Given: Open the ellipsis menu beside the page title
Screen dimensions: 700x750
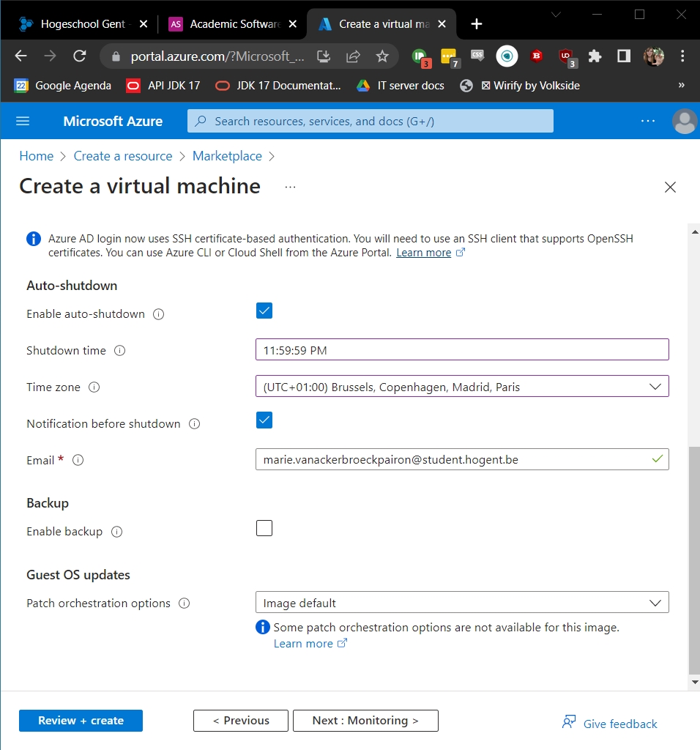Looking at the screenshot, I should click(x=290, y=187).
